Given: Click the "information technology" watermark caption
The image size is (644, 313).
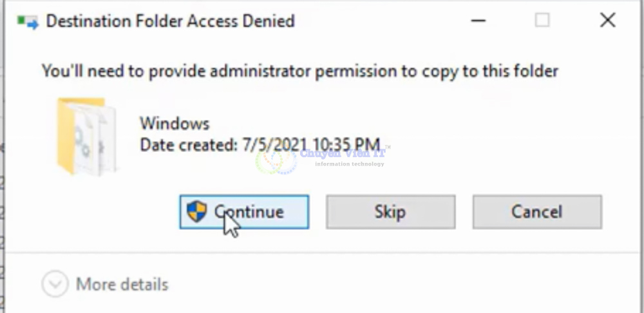Looking at the screenshot, I should click(349, 164).
